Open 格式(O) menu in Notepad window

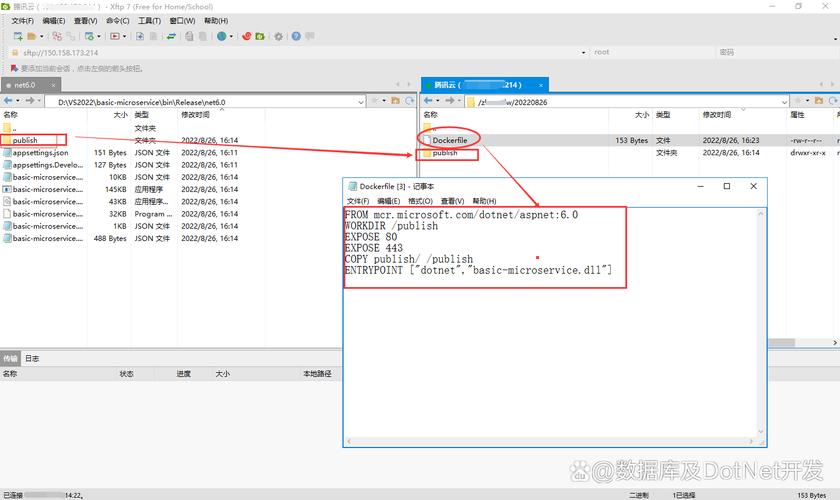pos(421,201)
